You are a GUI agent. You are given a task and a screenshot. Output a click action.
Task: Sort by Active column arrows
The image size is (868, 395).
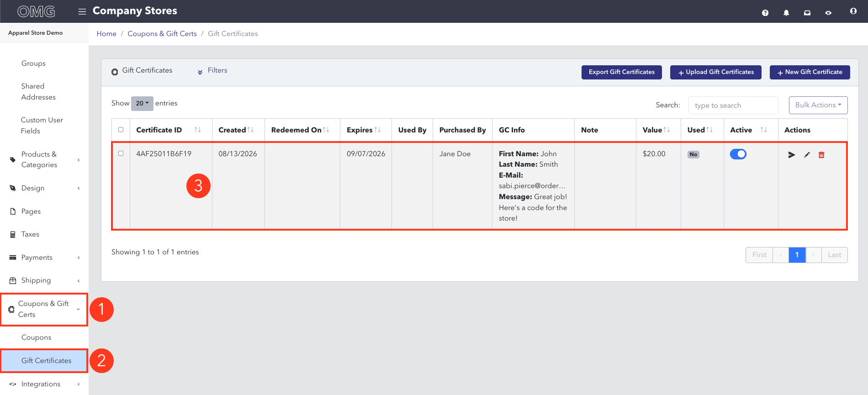763,130
